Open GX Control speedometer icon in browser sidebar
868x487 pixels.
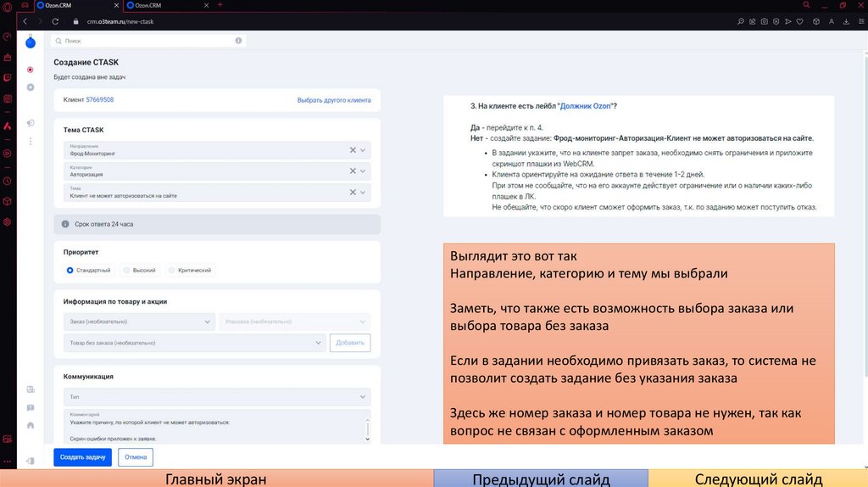(7, 36)
